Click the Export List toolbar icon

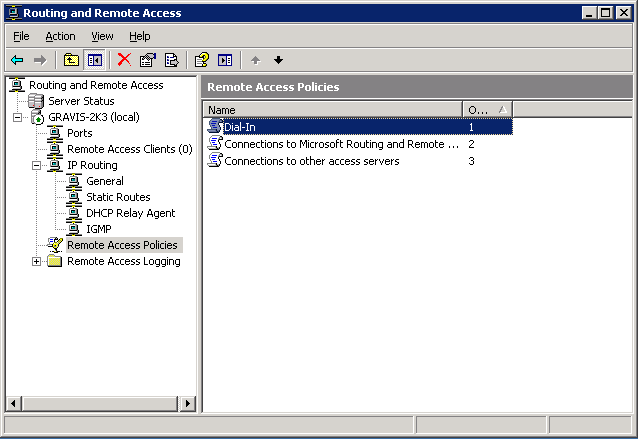tap(171, 60)
